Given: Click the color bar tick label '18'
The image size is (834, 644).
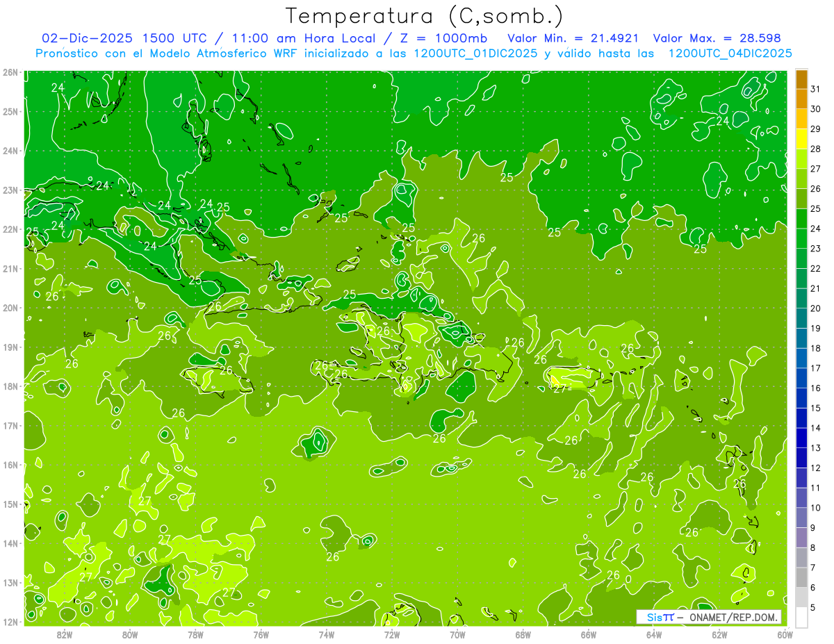Looking at the screenshot, I should (x=815, y=348).
